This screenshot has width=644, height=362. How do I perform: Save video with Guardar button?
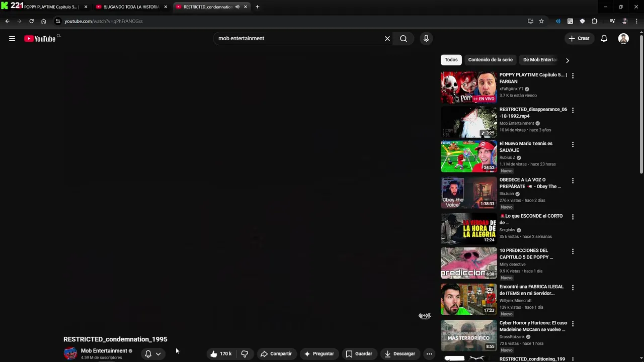coord(359,354)
